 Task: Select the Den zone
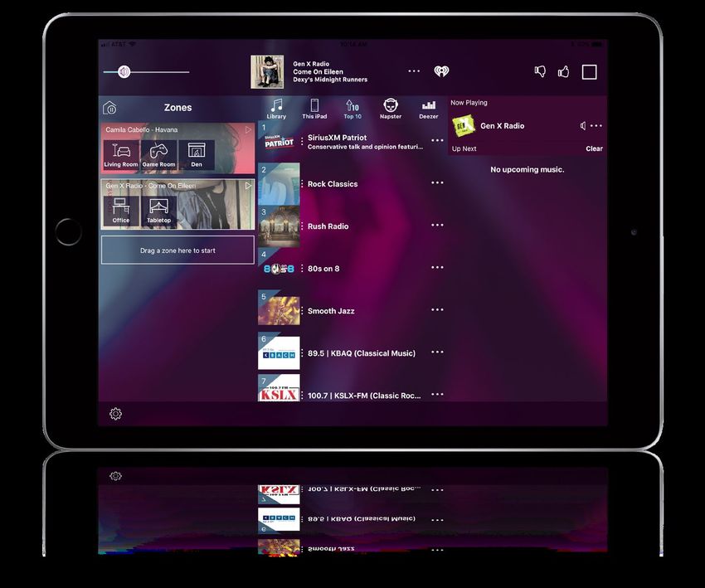click(x=197, y=155)
